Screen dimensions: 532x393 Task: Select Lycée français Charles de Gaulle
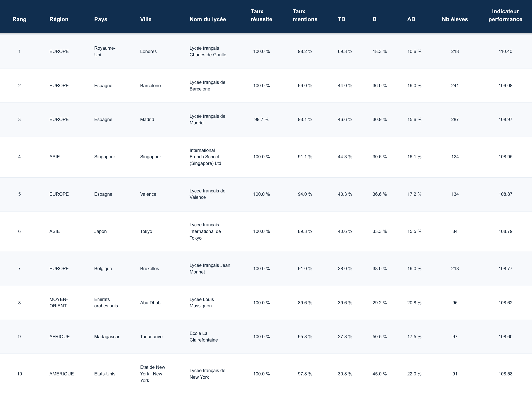point(208,51)
